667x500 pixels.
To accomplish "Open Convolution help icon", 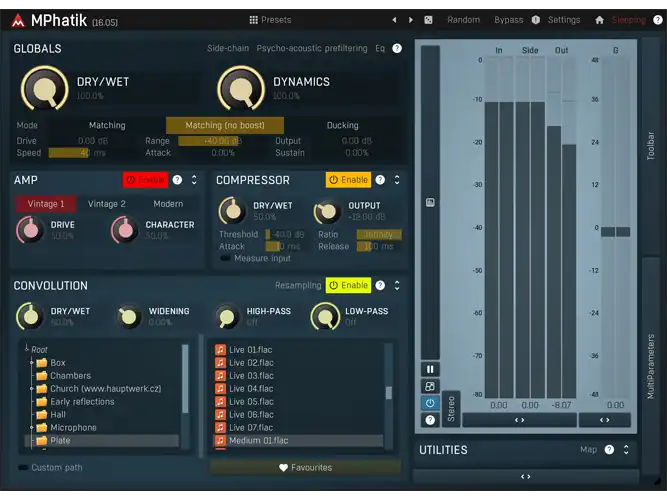I will 380,285.
